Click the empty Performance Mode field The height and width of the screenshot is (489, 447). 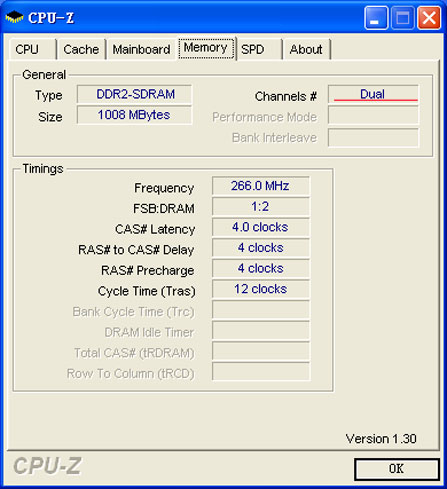click(x=373, y=115)
